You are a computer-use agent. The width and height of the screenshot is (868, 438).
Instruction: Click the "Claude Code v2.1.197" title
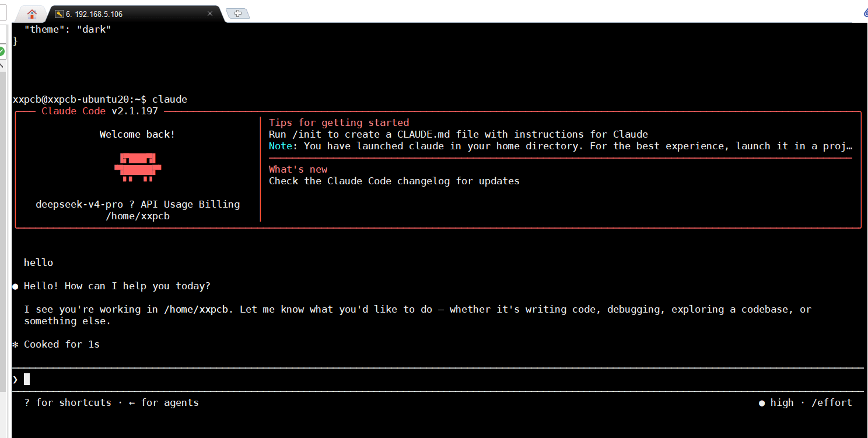coord(100,111)
